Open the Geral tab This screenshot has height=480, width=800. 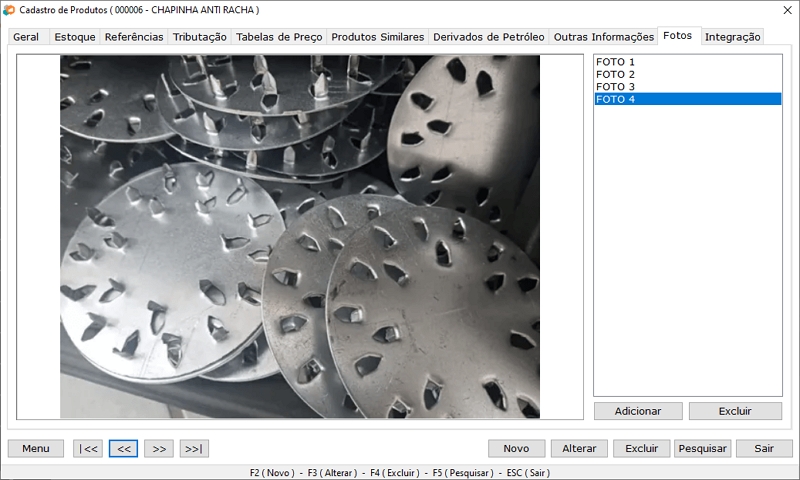tap(27, 37)
